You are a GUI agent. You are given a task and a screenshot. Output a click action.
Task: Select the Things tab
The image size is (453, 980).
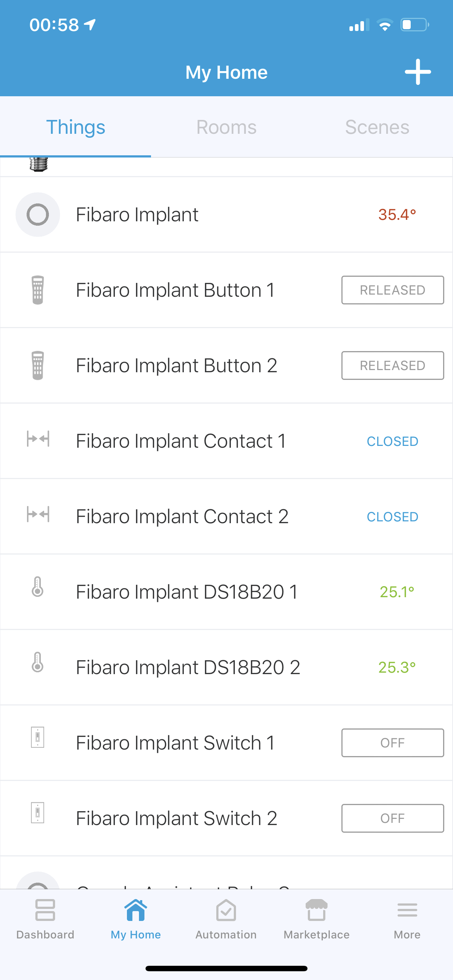point(76,127)
